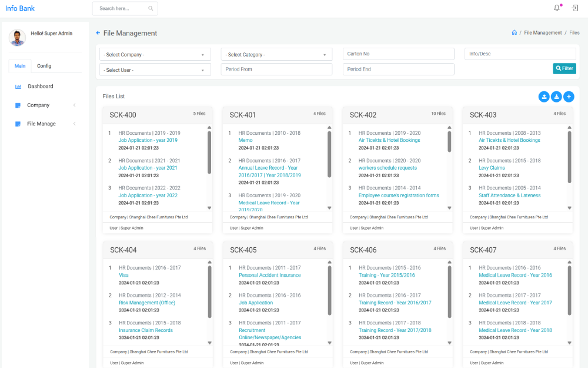Click the blue plus icon to add files
The image size is (588, 368).
569,97
